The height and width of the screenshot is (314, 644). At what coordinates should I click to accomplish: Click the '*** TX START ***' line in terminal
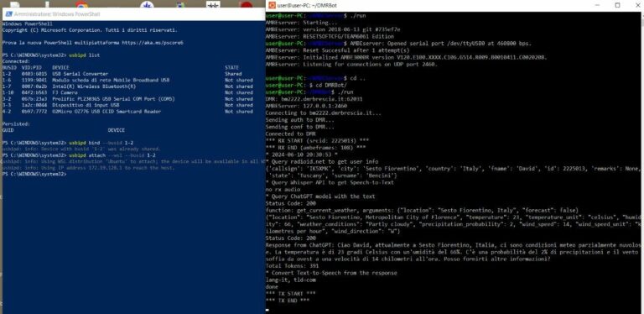[x=291, y=294]
